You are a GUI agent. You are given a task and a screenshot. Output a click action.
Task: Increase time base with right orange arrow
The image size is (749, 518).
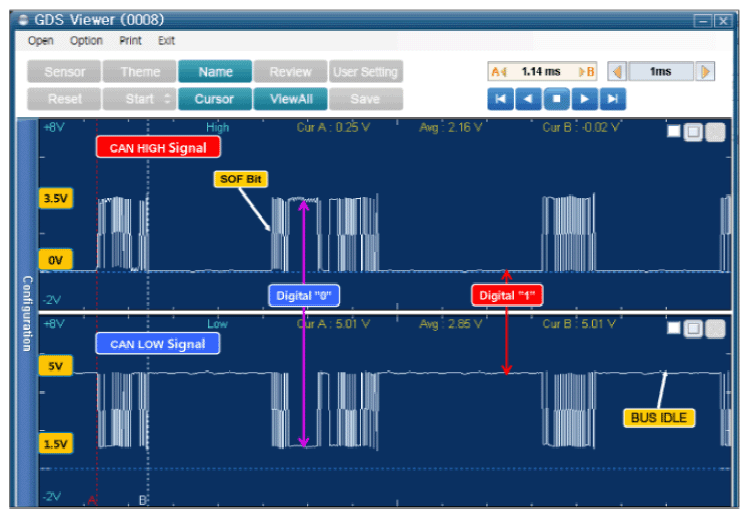(705, 72)
